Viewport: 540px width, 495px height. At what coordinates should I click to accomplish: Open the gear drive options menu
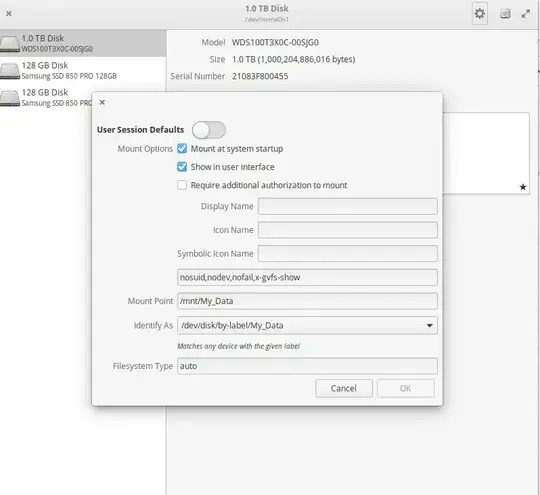(479, 14)
